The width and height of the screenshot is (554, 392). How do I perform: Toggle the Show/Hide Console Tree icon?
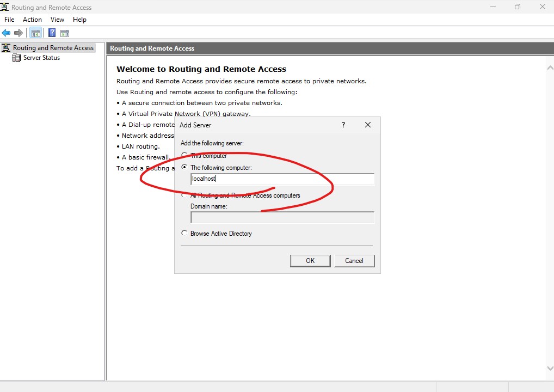(36, 33)
